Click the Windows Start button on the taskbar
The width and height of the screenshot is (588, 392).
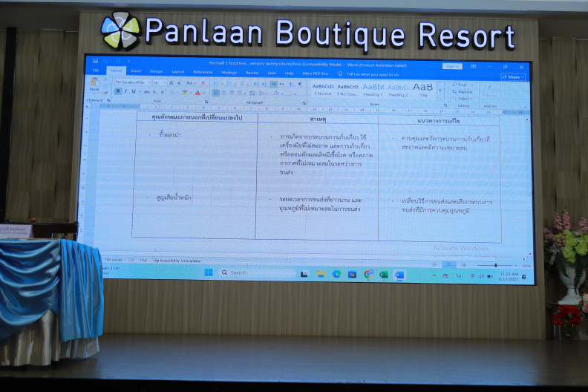[209, 272]
